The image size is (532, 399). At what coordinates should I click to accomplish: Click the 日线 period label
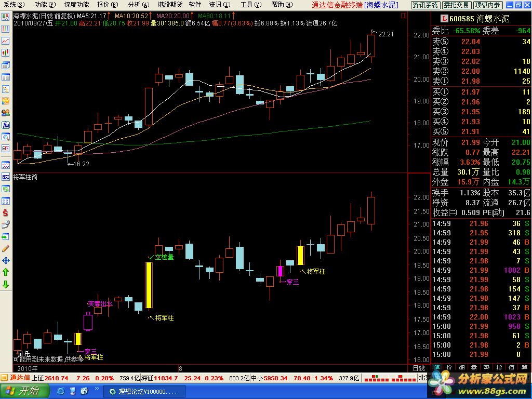tap(419, 368)
